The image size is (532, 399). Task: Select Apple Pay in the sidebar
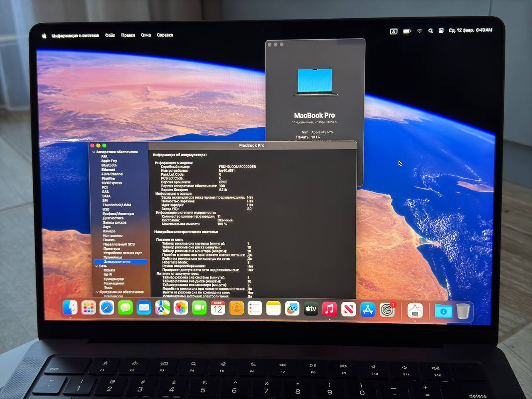tap(109, 161)
